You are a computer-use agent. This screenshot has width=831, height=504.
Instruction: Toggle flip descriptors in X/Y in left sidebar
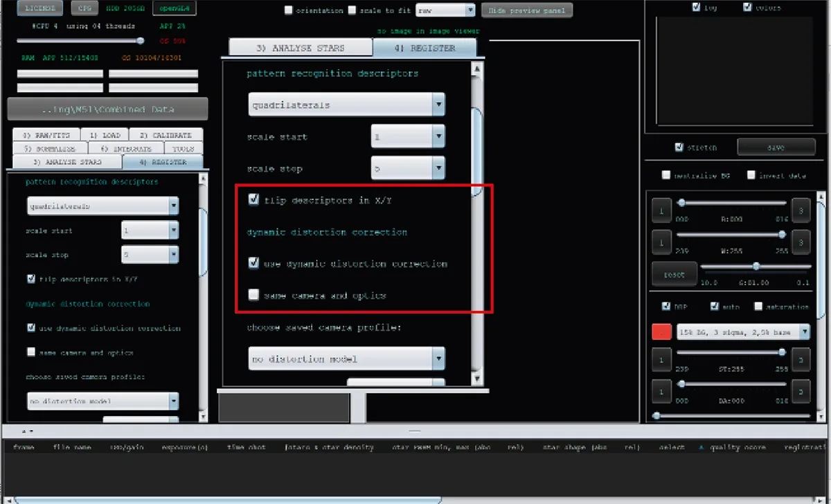click(31, 279)
